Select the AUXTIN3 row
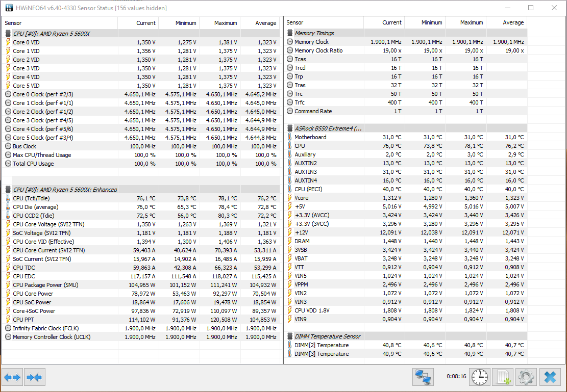 [x=405, y=172]
